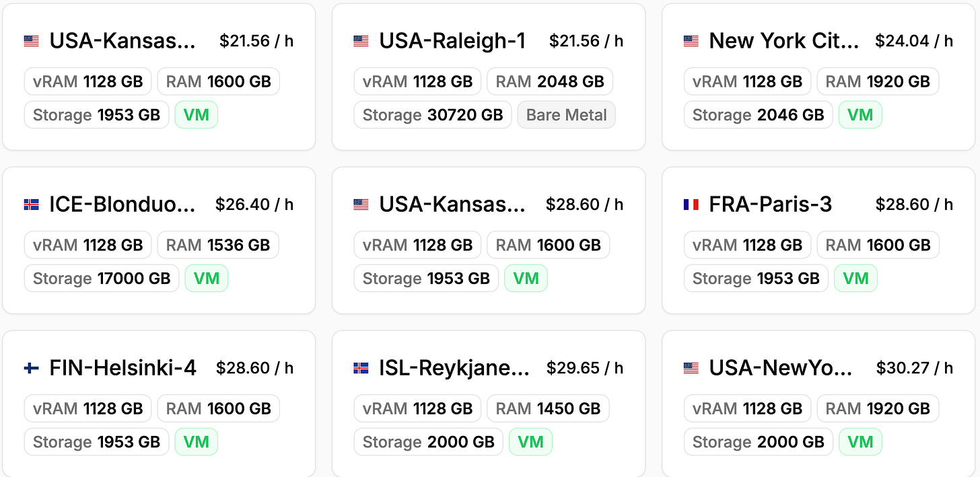The height and width of the screenshot is (477, 980).
Task: Click the Finland flag beside FIN-Helsinki-4
Action: pyautogui.click(x=31, y=368)
